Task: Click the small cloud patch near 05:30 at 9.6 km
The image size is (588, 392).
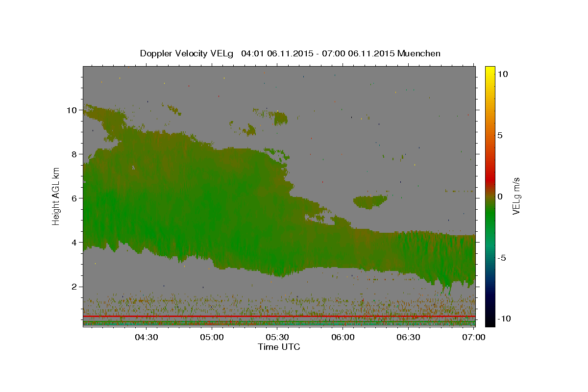Action: point(281,118)
